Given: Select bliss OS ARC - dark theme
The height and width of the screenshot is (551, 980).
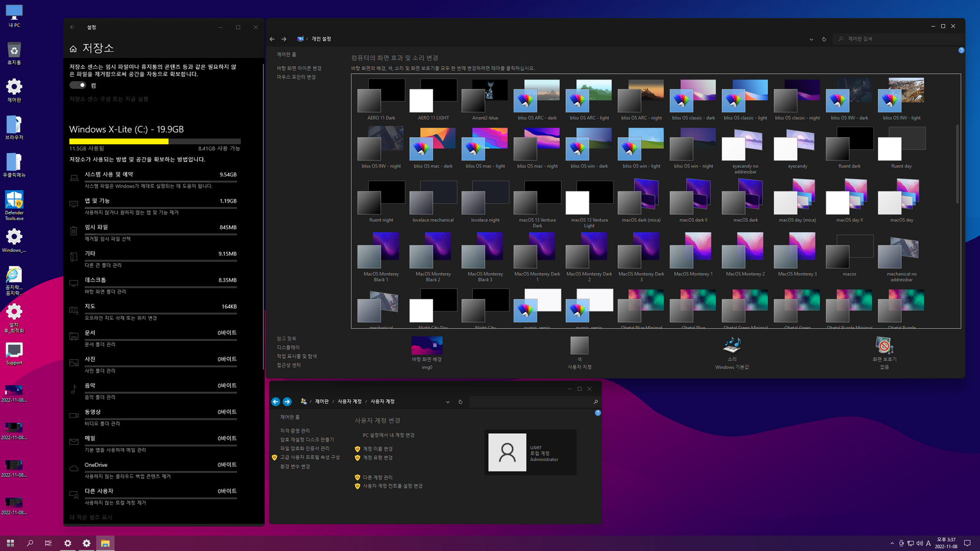Looking at the screenshot, I should (537, 99).
